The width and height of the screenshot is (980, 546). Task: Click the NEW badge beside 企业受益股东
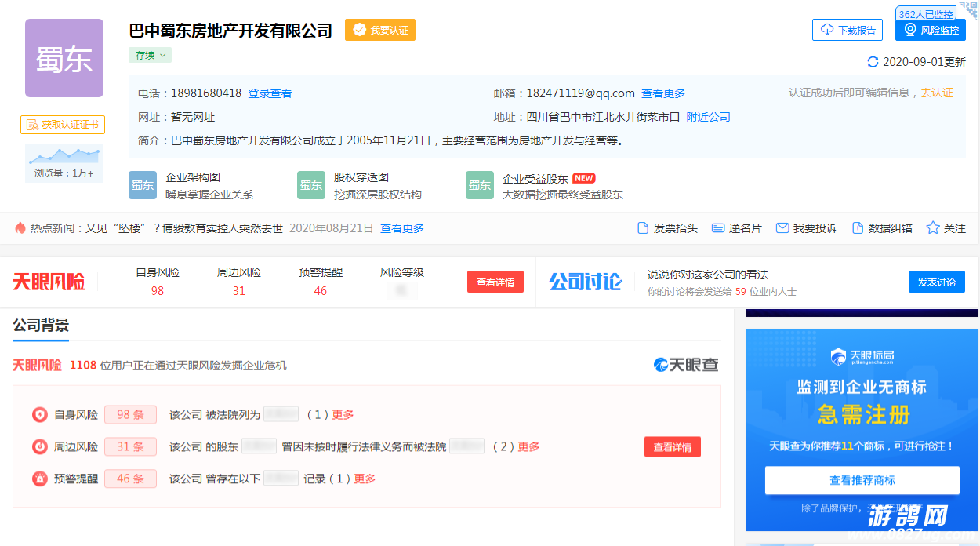(584, 178)
